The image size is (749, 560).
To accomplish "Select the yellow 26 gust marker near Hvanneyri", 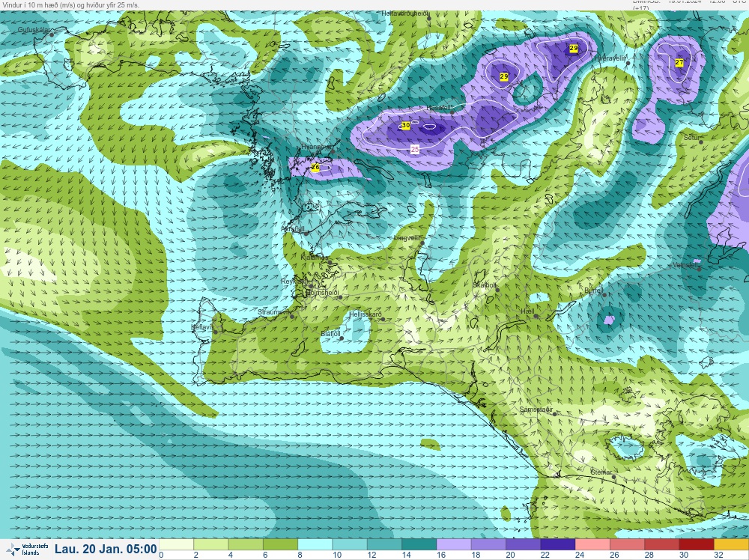I will pyautogui.click(x=315, y=167).
